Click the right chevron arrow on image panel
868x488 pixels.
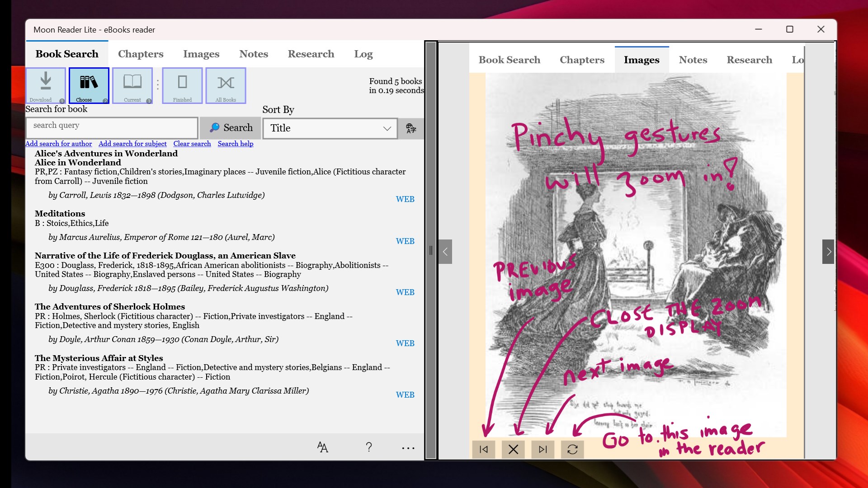(828, 252)
